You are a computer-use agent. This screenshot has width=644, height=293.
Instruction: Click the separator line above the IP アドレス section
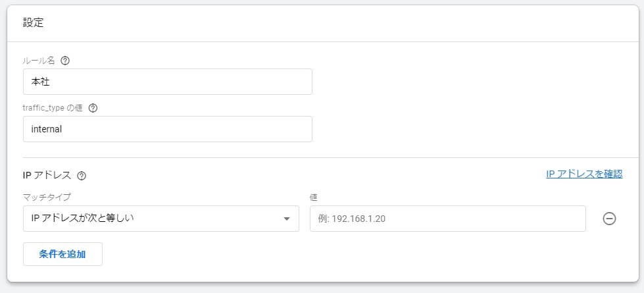[331, 157]
